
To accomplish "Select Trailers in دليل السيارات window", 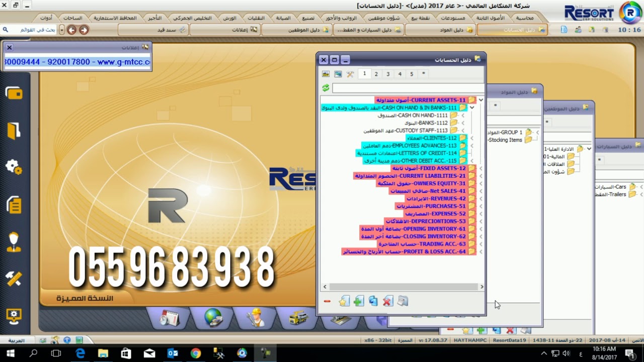I will 611,195.
